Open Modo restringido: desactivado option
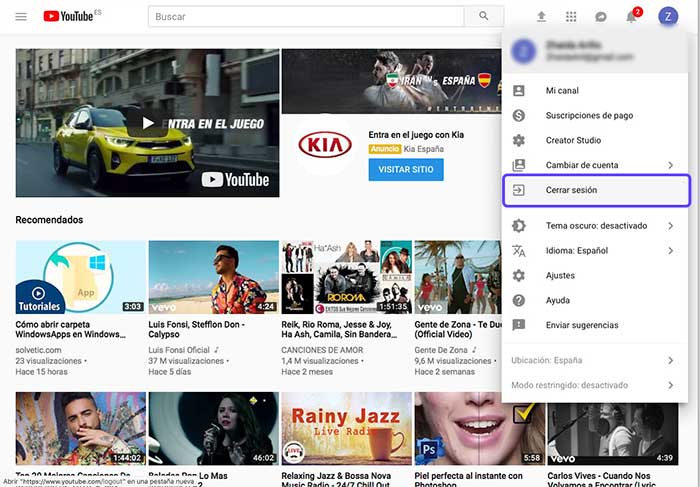This screenshot has height=487, width=700. (595, 385)
